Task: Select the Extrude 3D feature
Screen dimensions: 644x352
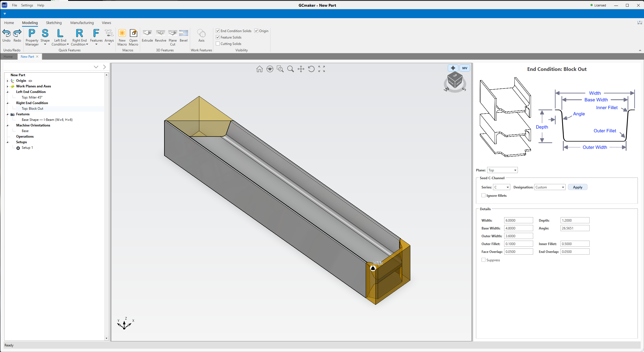Action: (x=147, y=35)
